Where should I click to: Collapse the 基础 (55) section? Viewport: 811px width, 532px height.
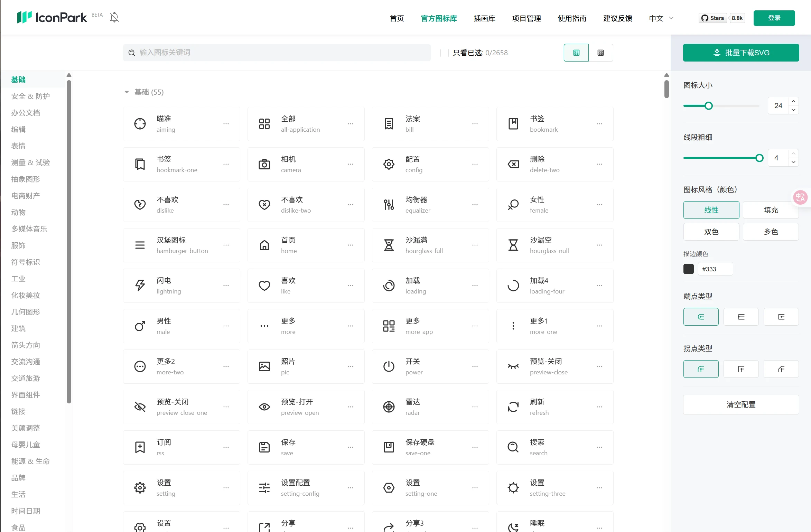click(127, 92)
